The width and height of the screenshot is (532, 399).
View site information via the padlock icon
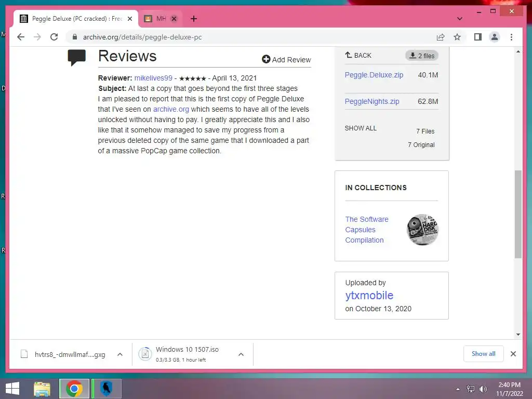click(x=75, y=37)
